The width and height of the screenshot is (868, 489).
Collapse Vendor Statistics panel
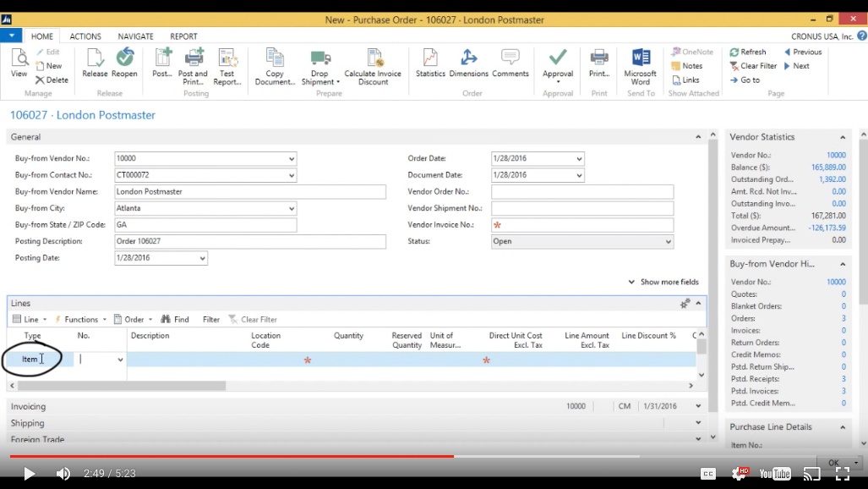click(843, 137)
